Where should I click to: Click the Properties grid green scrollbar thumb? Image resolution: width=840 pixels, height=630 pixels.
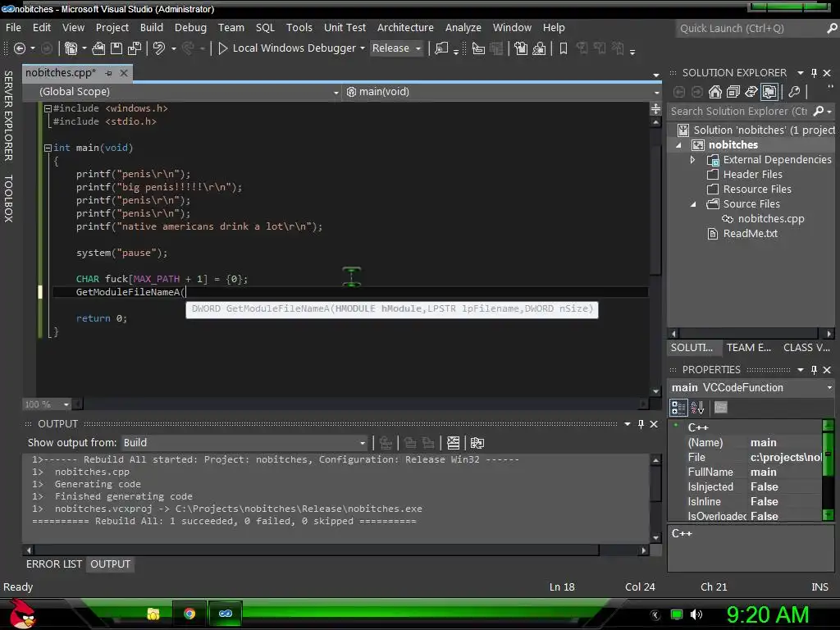[829, 454]
